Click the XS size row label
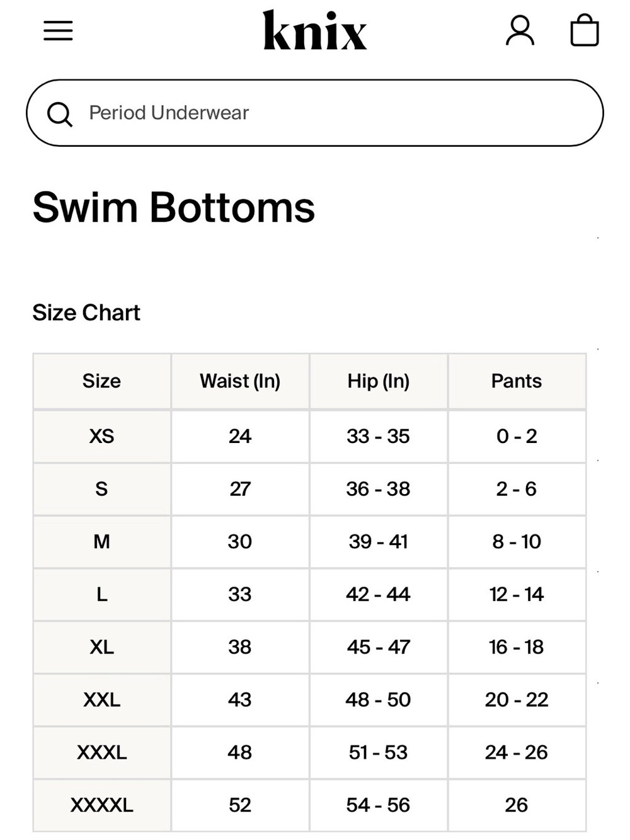Viewport: 630px width, 840px height. coord(101,436)
